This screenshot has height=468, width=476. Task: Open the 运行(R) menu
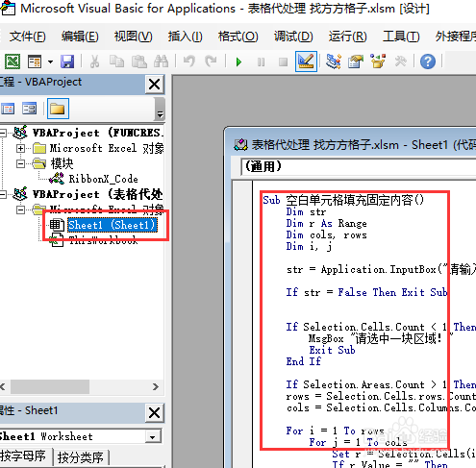(x=347, y=37)
